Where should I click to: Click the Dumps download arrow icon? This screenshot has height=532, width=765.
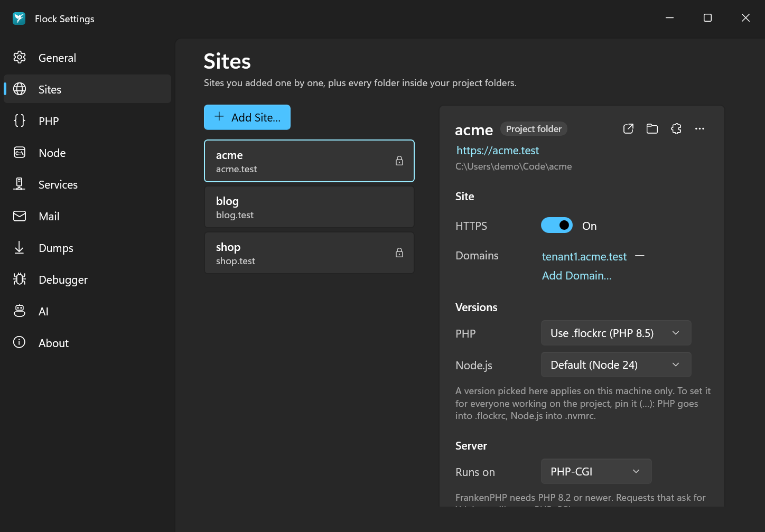tap(20, 247)
